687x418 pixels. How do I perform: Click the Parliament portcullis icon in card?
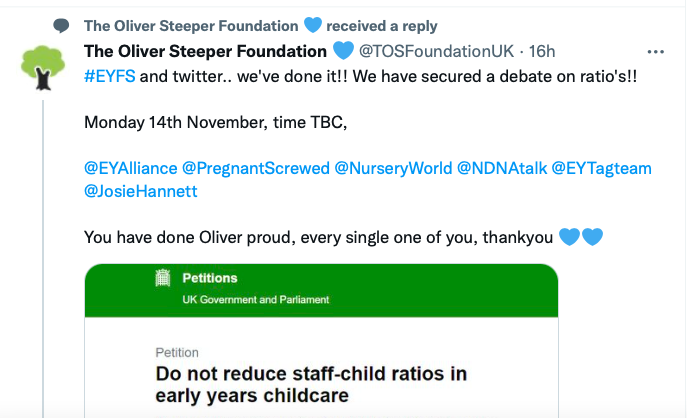pyautogui.click(x=163, y=278)
